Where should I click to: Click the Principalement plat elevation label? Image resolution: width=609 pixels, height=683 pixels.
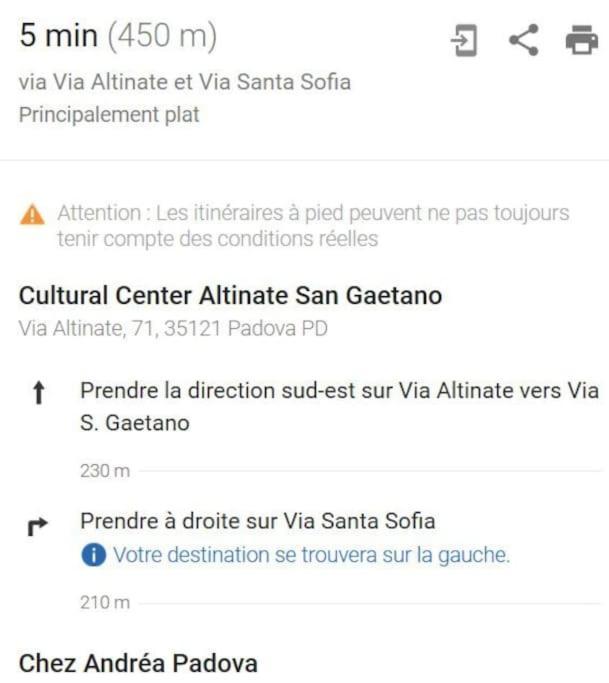[x=109, y=115]
